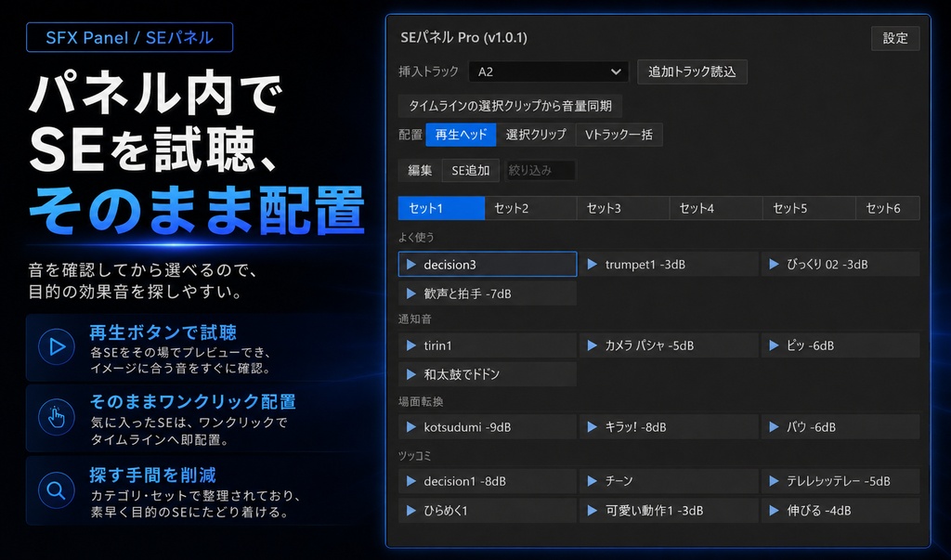Switch to the セット2 tab

click(x=530, y=208)
